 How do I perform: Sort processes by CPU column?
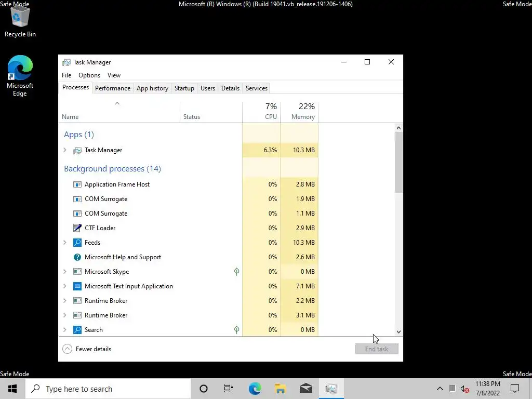point(261,112)
